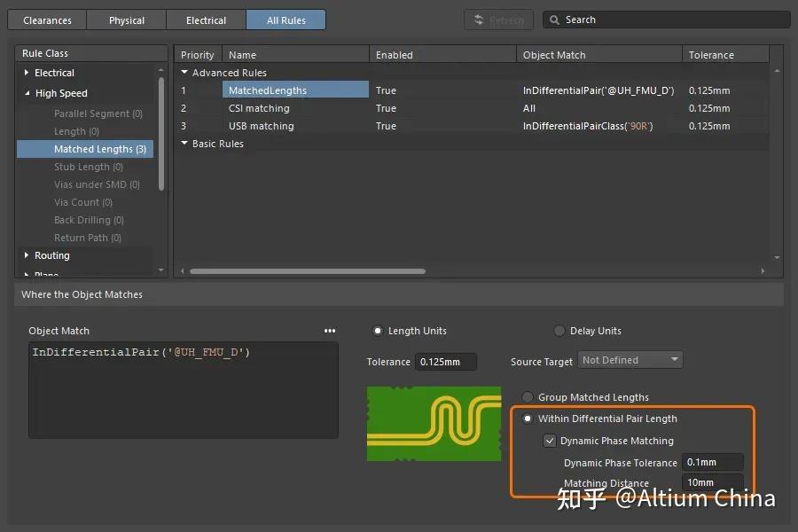The image size is (798, 532).
Task: Click the 'All' object match cell
Action: [x=529, y=108]
